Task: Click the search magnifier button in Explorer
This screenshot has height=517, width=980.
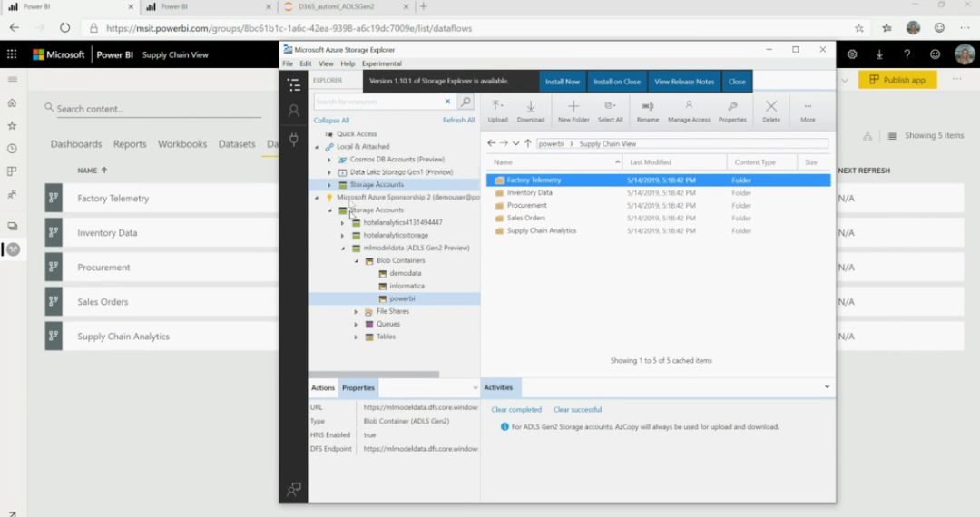Action: [465, 102]
